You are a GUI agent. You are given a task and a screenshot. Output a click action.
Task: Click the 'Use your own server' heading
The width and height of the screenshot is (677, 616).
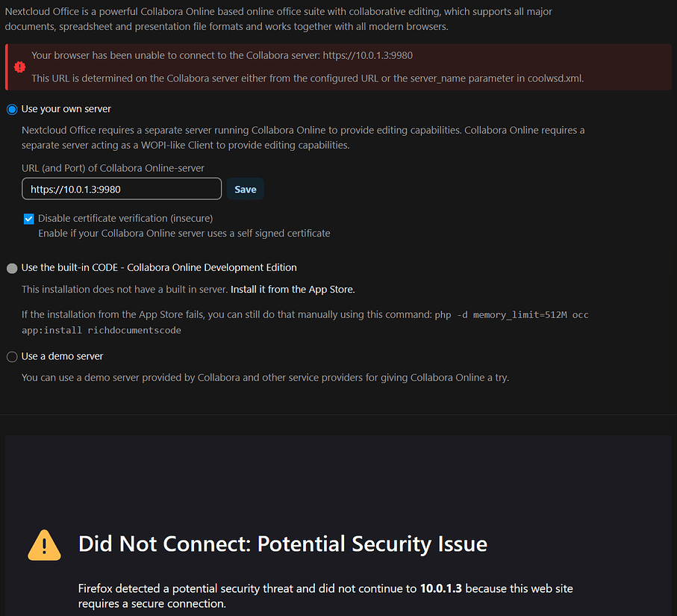click(x=66, y=108)
